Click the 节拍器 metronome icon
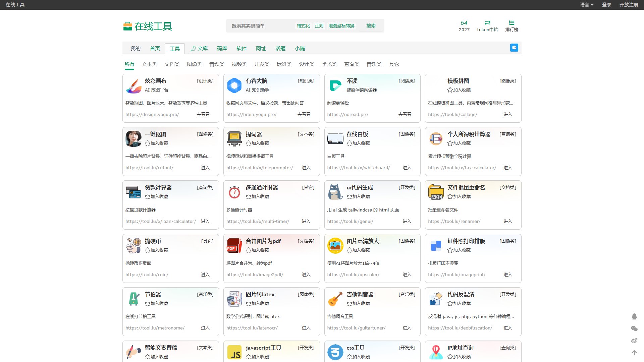This screenshot has height=362, width=644. pyautogui.click(x=133, y=299)
